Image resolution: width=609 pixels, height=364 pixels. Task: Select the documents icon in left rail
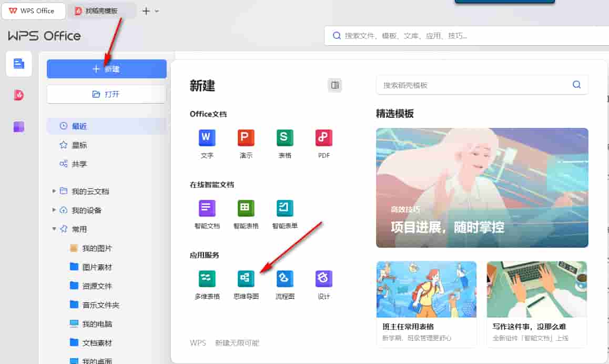18,63
